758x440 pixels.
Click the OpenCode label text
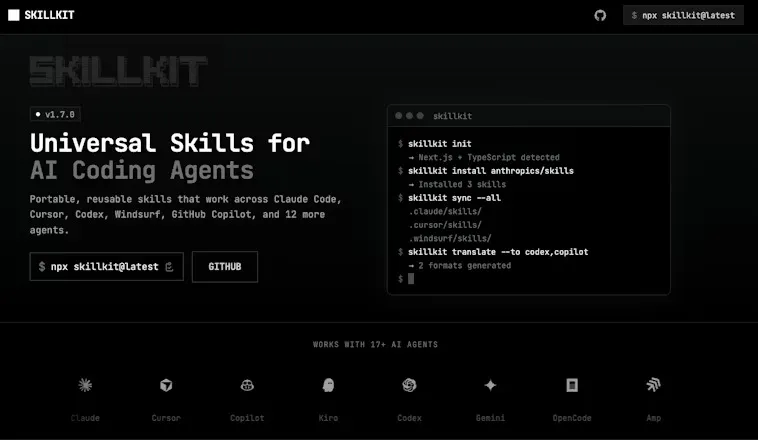572,418
